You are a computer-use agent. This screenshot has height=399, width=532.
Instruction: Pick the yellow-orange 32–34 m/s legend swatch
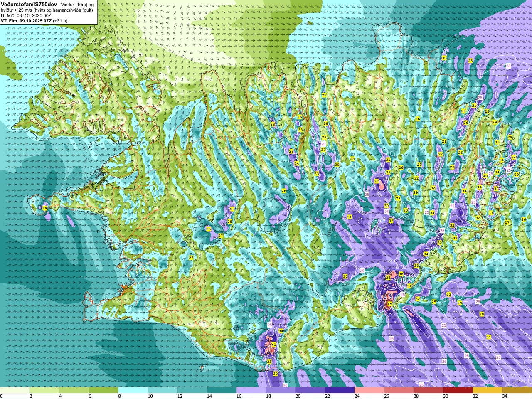pos(487,390)
